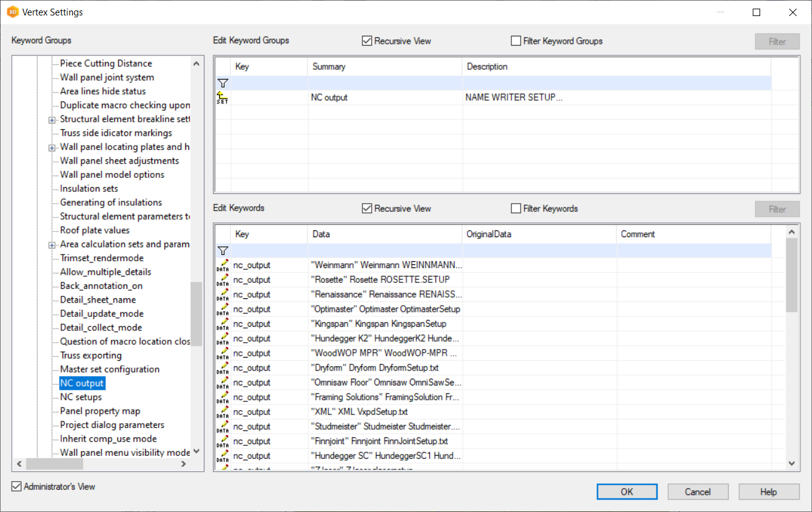
Task: Click the DATA icon beside the Dryform entry
Action: (x=223, y=368)
